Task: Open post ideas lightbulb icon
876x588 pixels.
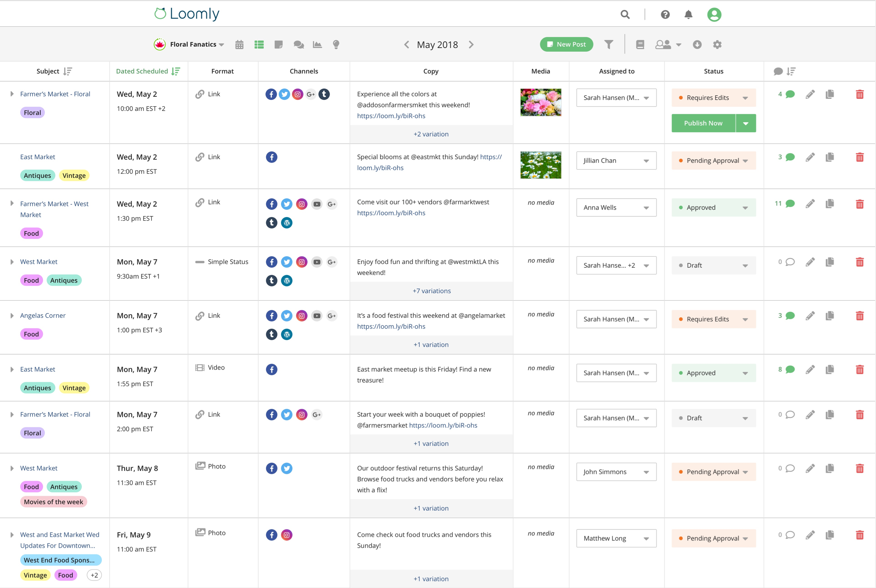Action: (x=336, y=45)
